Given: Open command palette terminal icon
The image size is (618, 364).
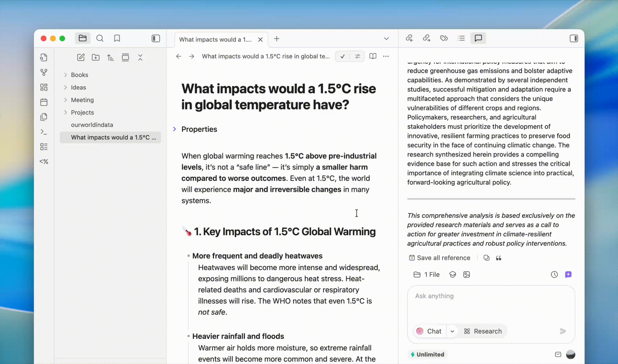Looking at the screenshot, I should tap(44, 131).
